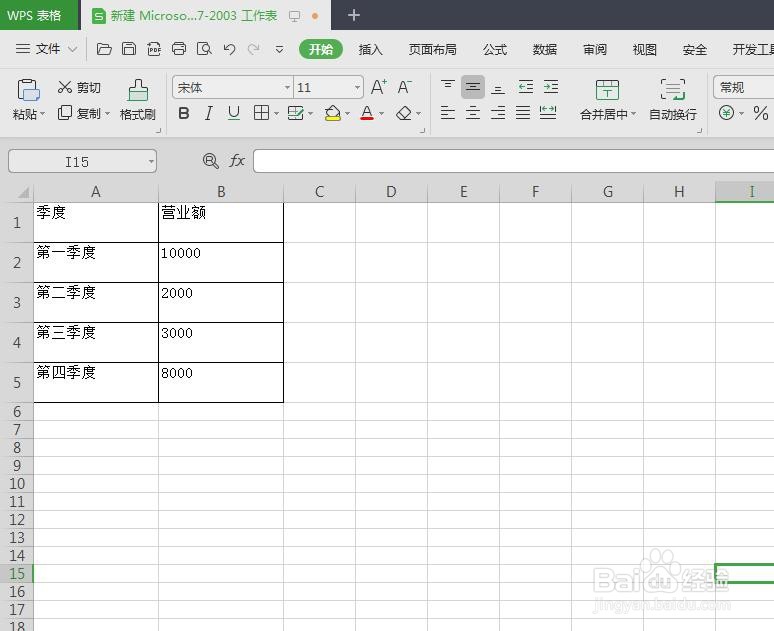Viewport: 774px width, 631px height.
Task: Align text to top
Action: tap(448, 87)
